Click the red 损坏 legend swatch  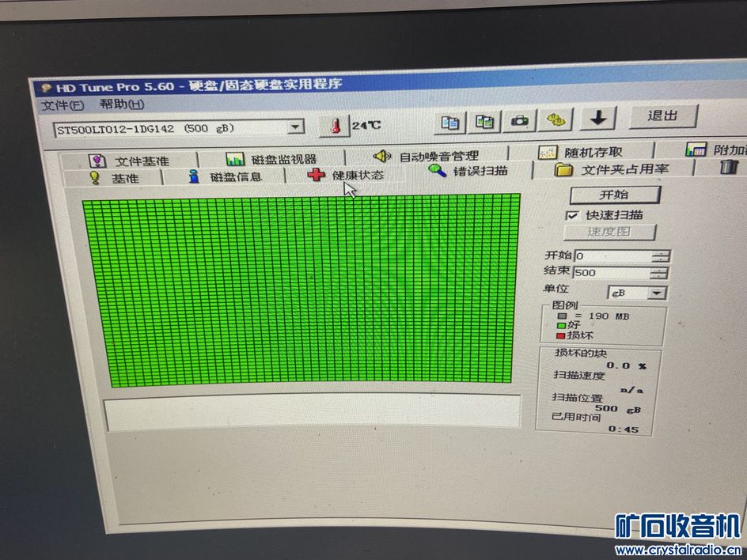click(x=561, y=335)
